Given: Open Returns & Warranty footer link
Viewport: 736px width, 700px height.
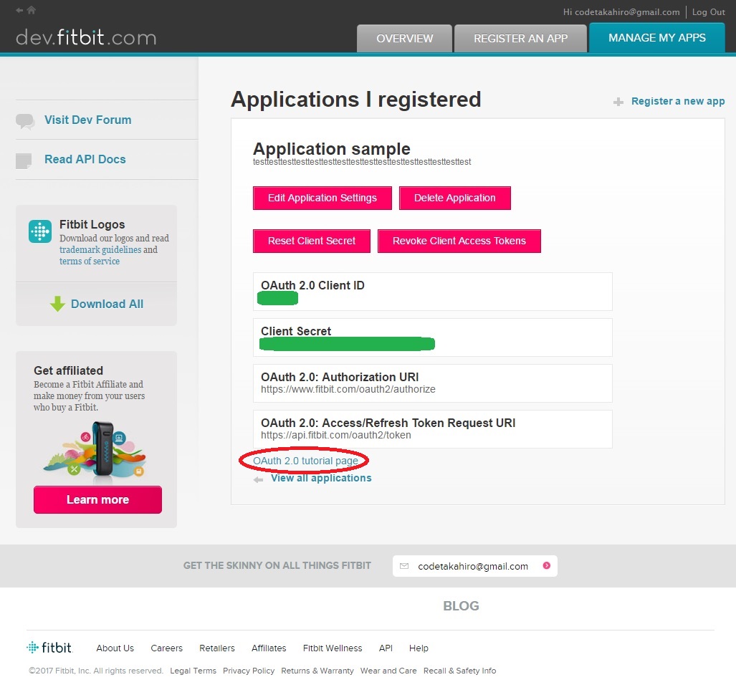Looking at the screenshot, I should pyautogui.click(x=317, y=671).
